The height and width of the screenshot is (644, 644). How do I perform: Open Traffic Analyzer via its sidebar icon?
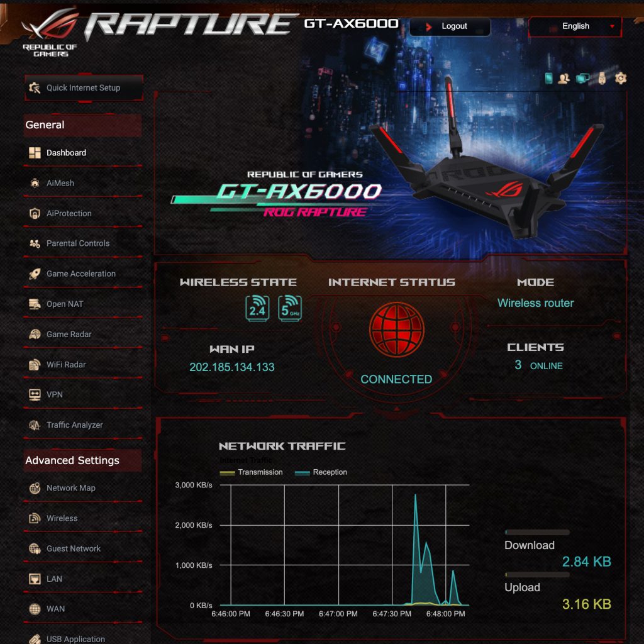click(x=35, y=425)
